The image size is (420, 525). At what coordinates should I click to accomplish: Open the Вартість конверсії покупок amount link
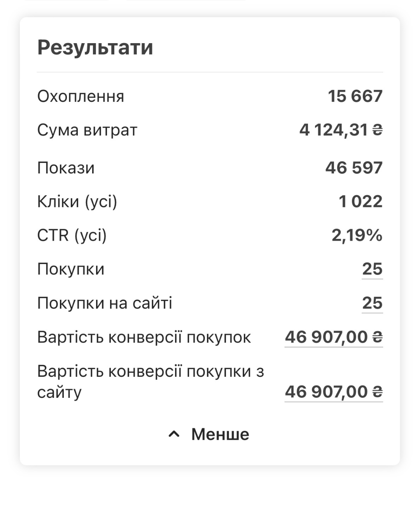point(334,337)
